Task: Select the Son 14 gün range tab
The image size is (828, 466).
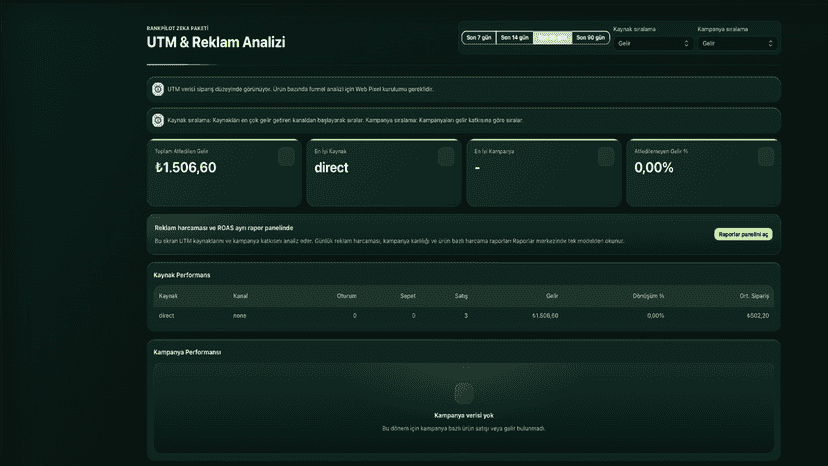Action: (x=514, y=38)
